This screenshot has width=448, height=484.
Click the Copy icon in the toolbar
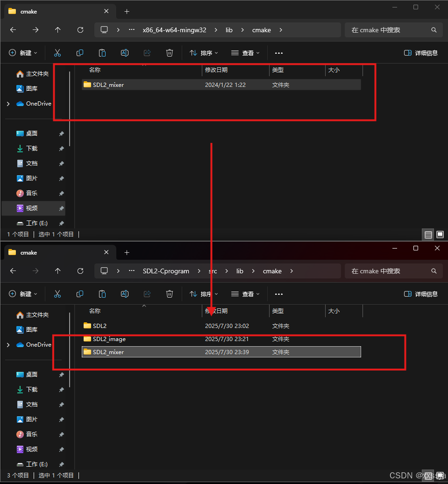click(x=80, y=53)
